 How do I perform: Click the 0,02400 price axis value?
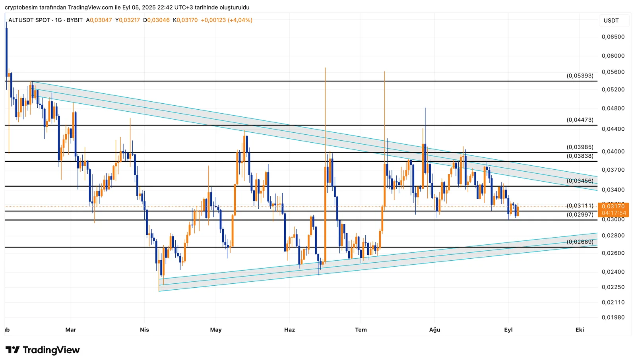[x=613, y=272]
